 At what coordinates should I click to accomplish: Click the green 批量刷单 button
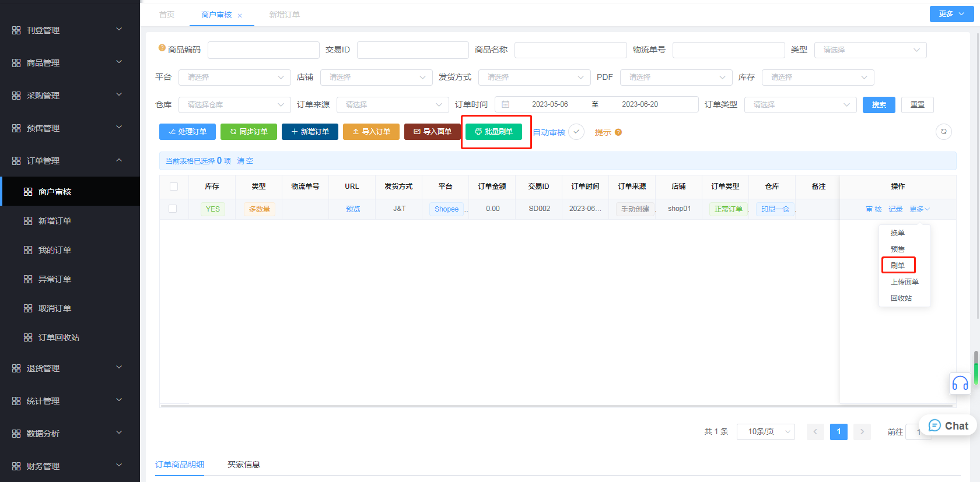coord(494,132)
